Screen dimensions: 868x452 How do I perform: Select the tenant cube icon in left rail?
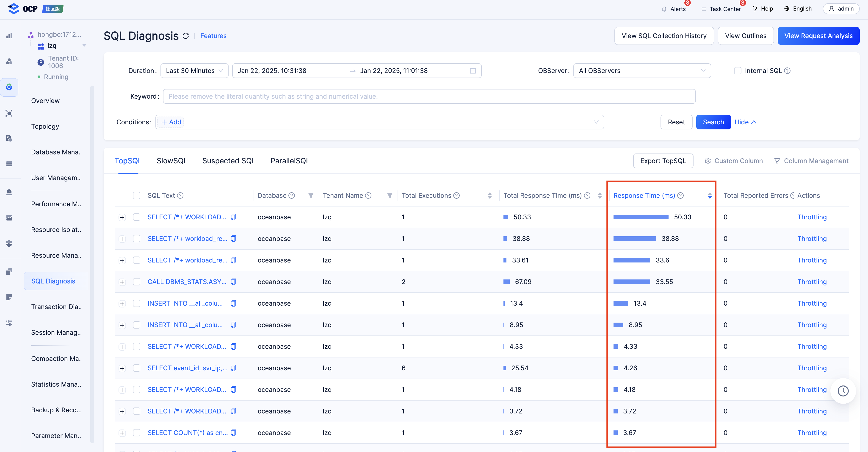tap(9, 87)
